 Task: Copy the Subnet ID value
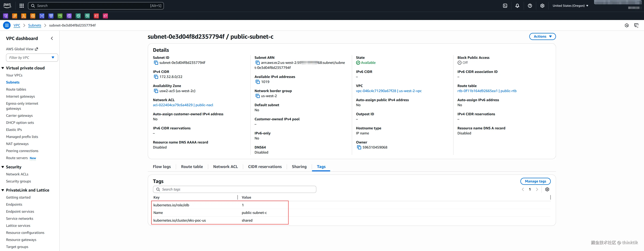tap(156, 63)
